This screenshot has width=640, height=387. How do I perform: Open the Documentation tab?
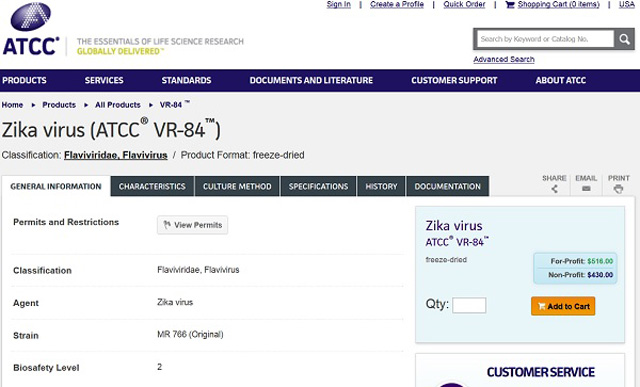click(448, 187)
